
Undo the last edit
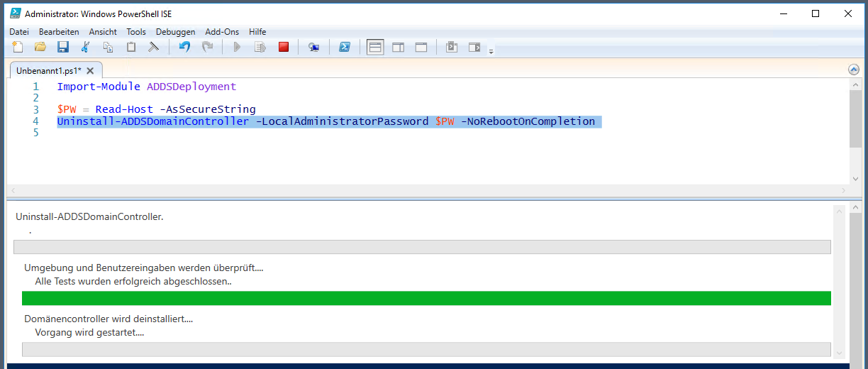click(x=184, y=47)
